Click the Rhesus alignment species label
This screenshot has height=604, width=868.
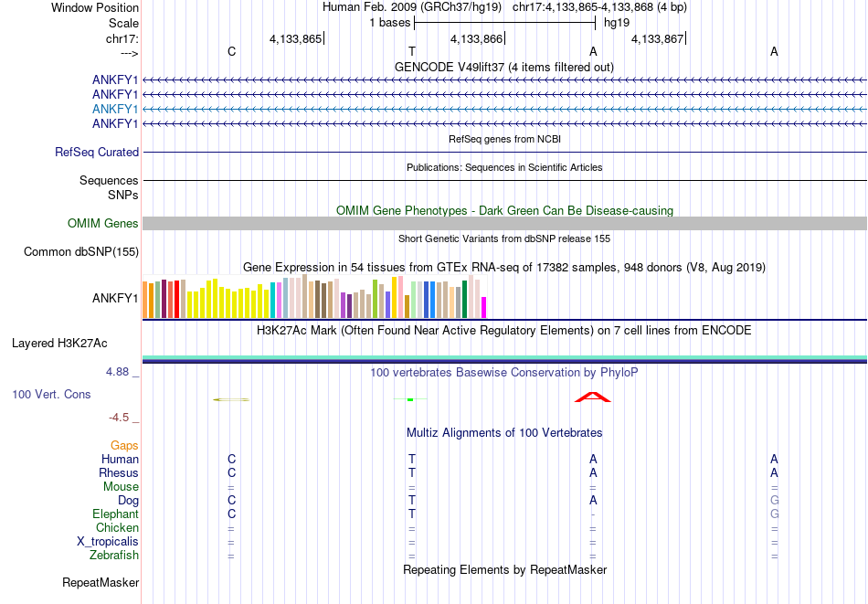click(119, 472)
